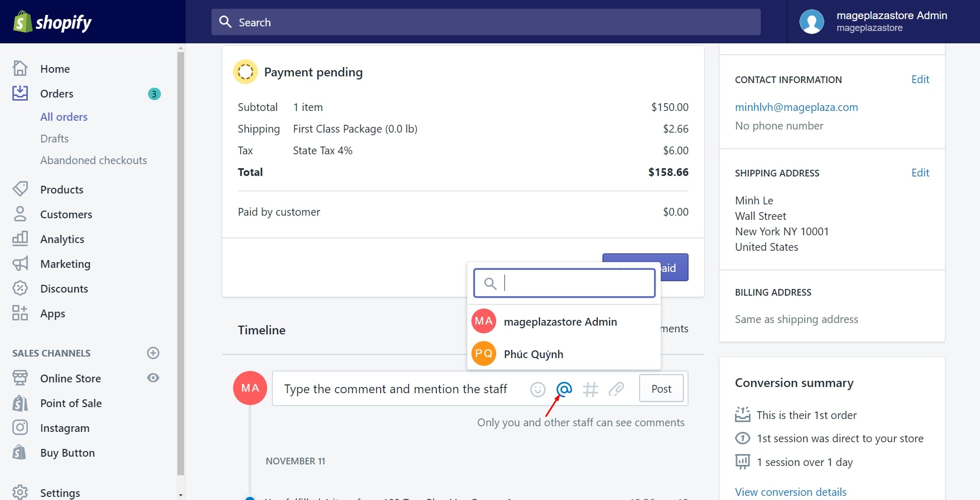Click the @ mention staff icon

tap(564, 389)
